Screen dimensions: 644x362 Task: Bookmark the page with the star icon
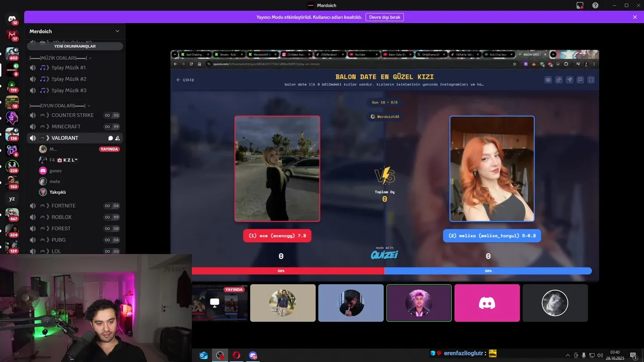tap(515, 64)
